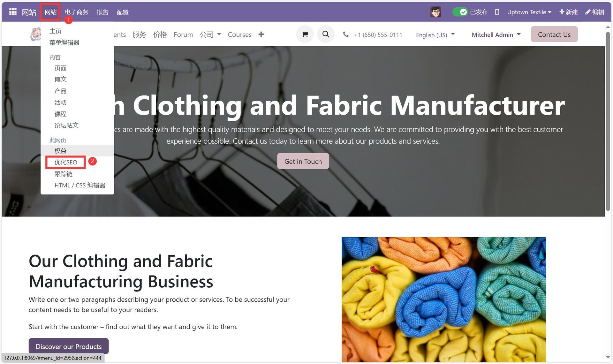Click the +1 (650) 555-0111 phone number
The image size is (613, 364).
coord(378,35)
